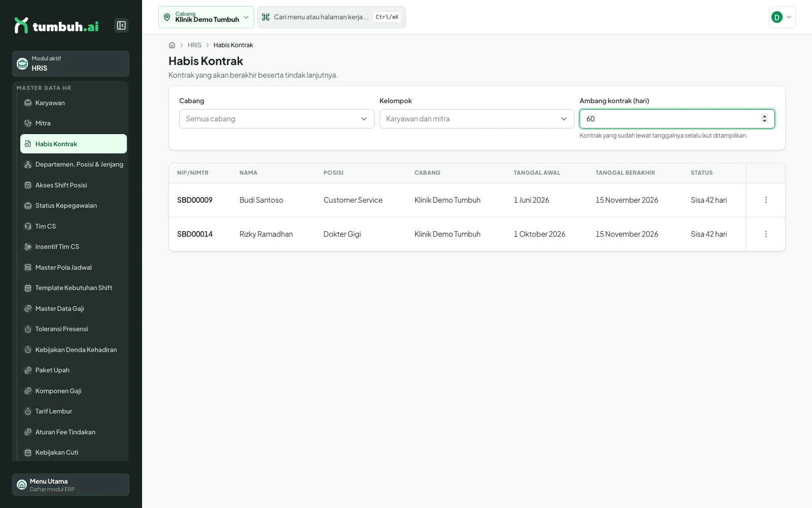Open Insentif Tim CS menu
The width and height of the screenshot is (812, 508).
tap(74, 247)
